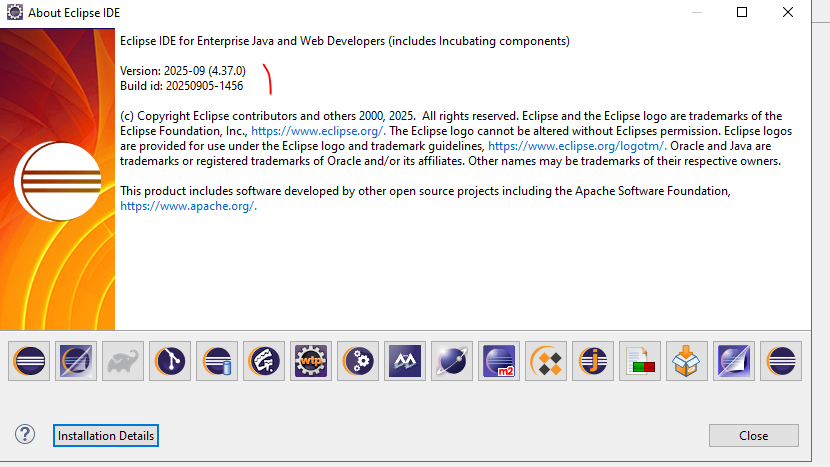Click the orange and black diamonds feature icon
The image size is (830, 467).
click(546, 361)
